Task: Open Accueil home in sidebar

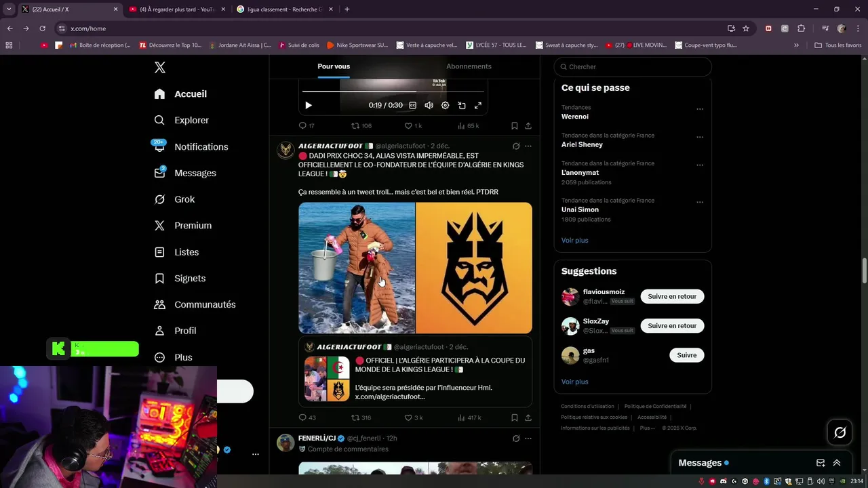Action: point(180,94)
